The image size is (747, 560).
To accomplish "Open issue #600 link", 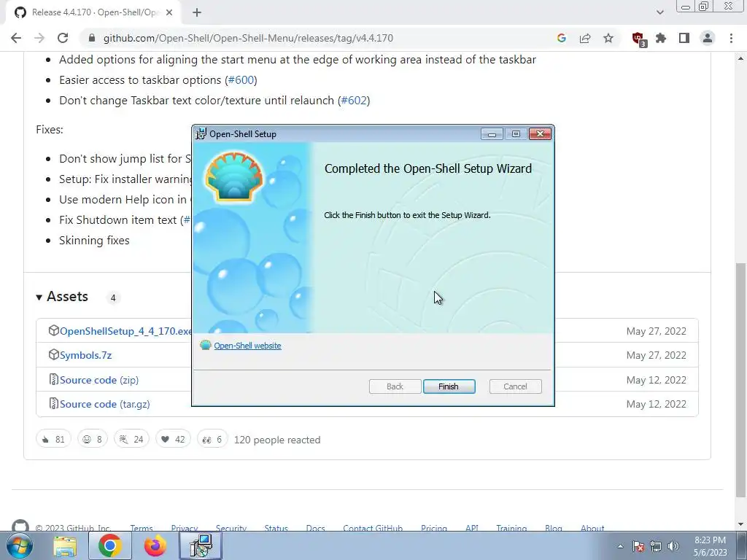I will [241, 80].
